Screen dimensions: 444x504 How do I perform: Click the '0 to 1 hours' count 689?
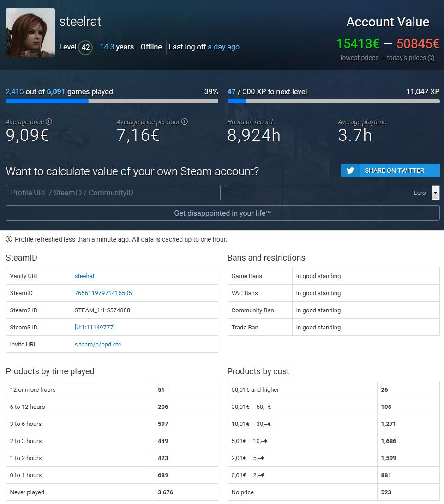(x=163, y=475)
